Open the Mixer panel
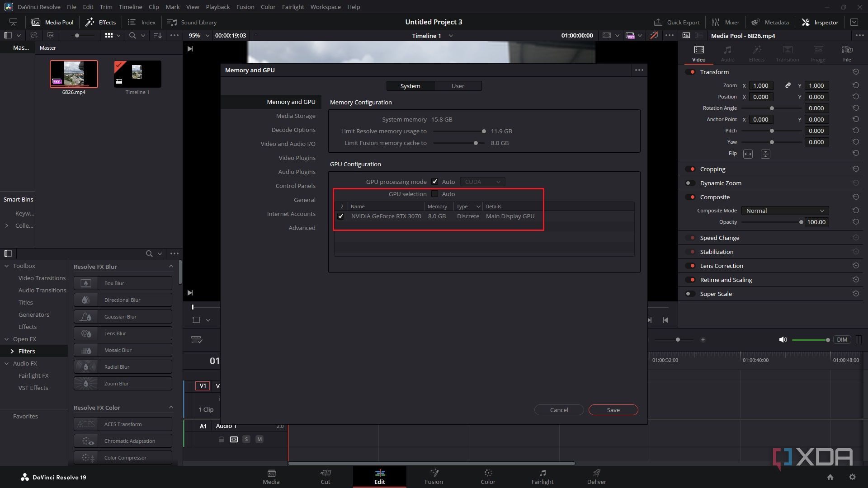Viewport: 868px width, 488px height. tap(725, 22)
